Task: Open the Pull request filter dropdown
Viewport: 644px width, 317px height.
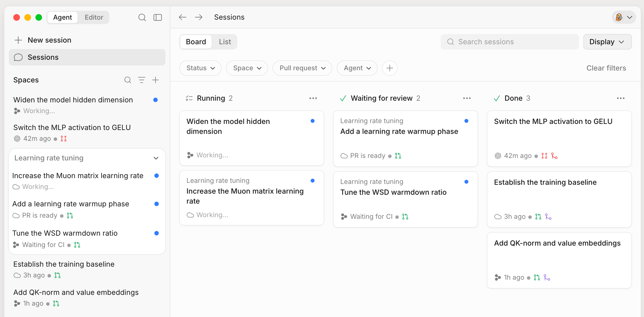Action: coord(302,68)
